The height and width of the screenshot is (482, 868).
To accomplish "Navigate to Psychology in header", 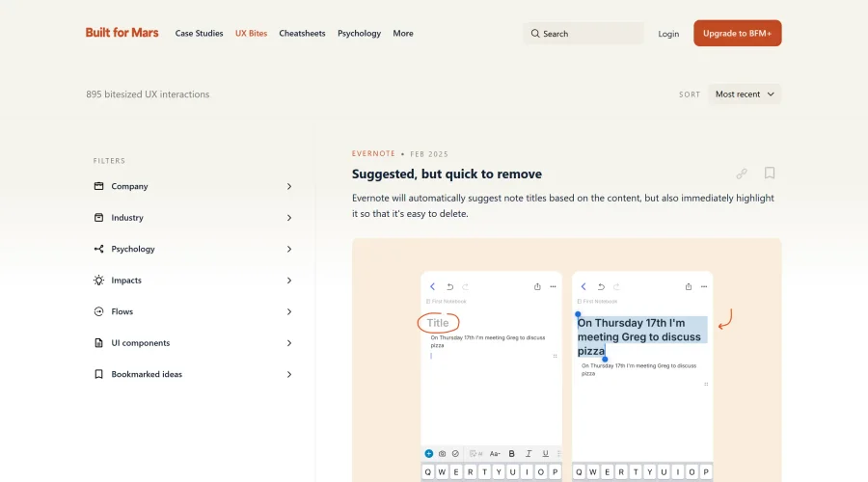I will click(360, 33).
